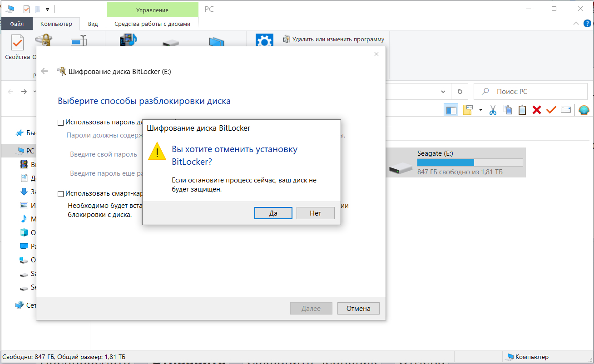Image resolution: width=594 pixels, height=364 pixels.
Task: Click Отмена in the BitLocker wizard
Action: point(358,309)
